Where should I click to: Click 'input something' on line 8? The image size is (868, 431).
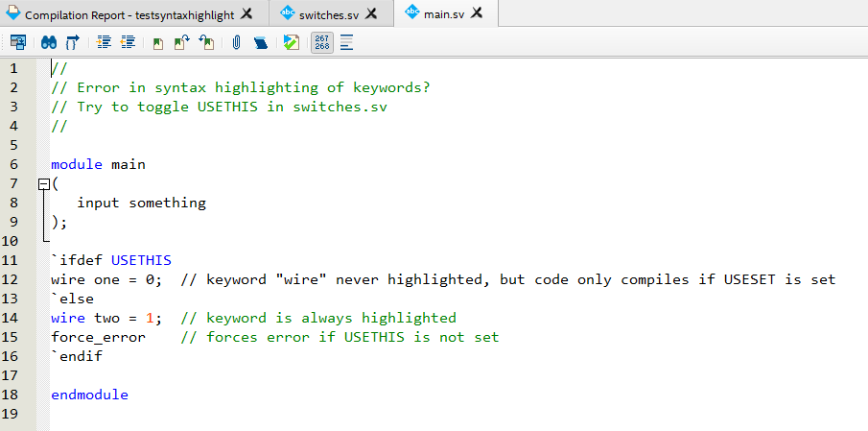tap(141, 204)
